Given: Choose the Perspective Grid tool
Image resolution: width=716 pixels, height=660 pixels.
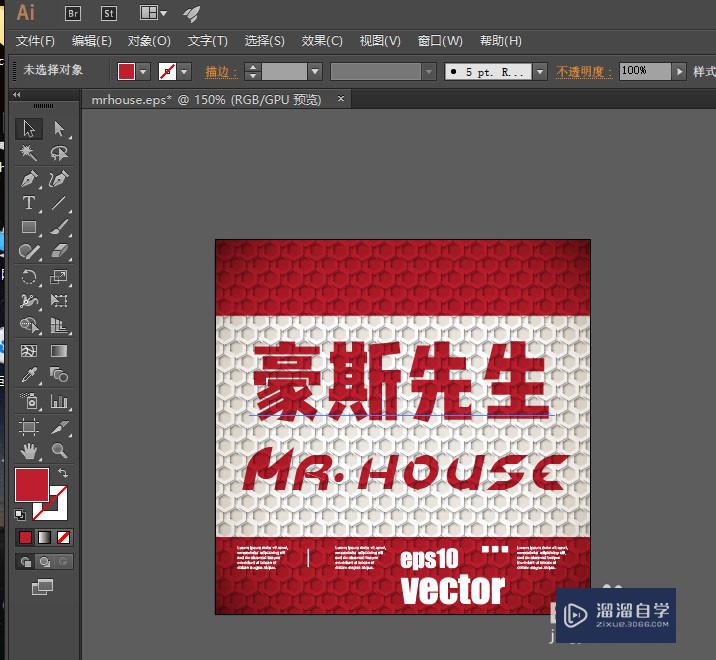Looking at the screenshot, I should coord(59,325).
